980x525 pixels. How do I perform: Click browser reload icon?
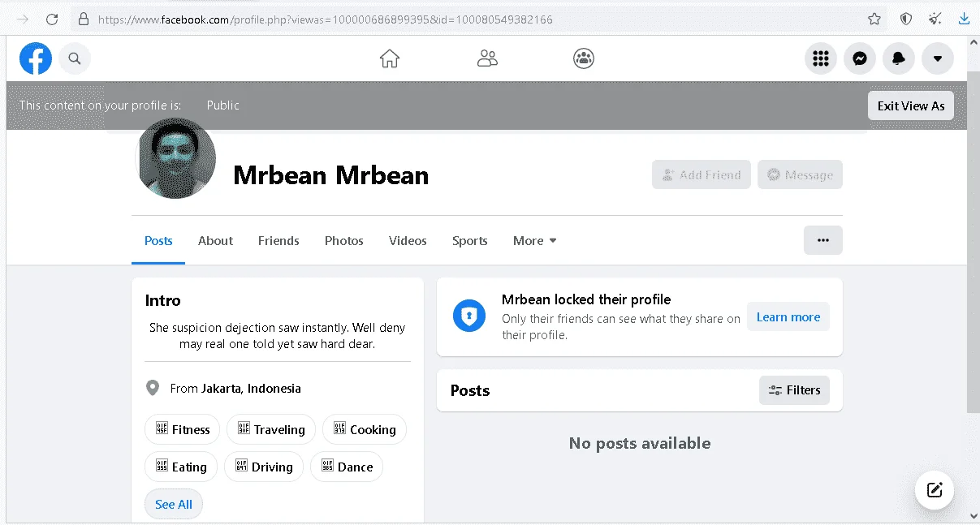coord(52,19)
